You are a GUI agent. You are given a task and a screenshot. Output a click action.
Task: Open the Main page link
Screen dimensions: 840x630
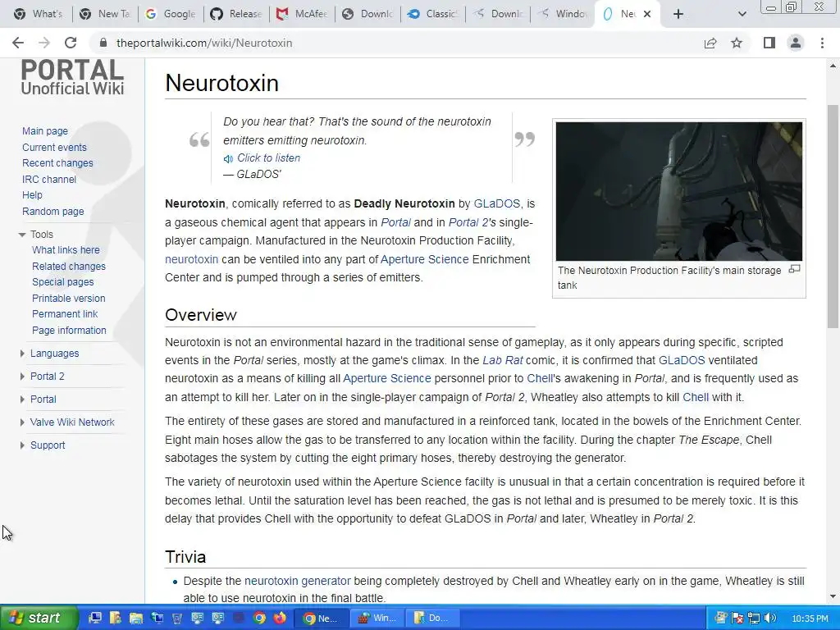(45, 131)
